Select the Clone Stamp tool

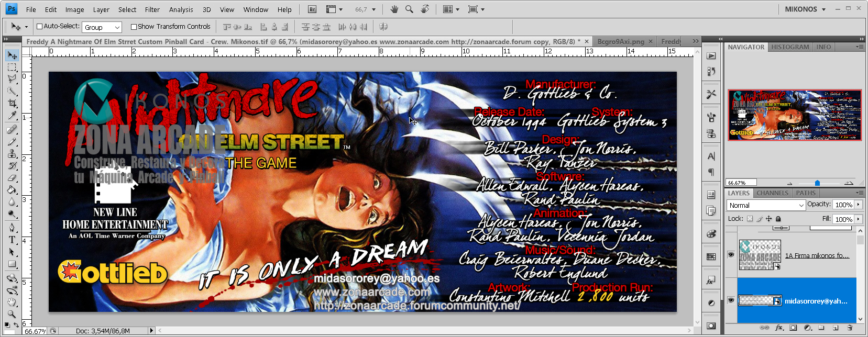12,153
